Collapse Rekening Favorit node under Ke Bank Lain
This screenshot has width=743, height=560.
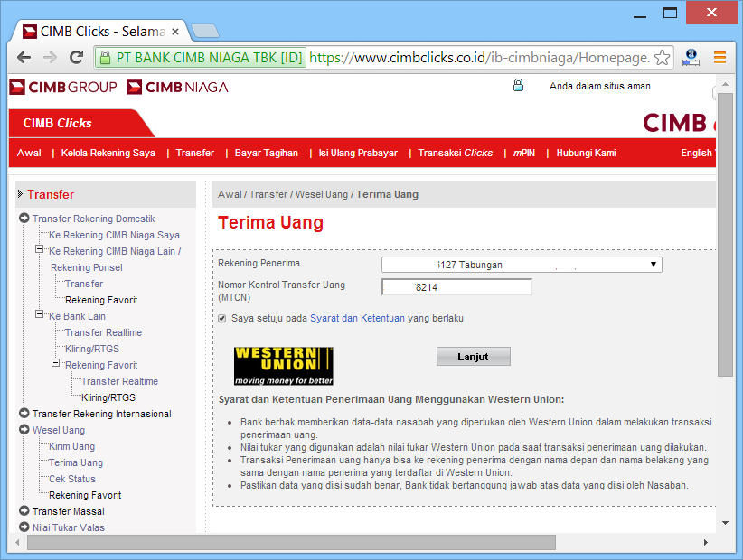(x=55, y=363)
